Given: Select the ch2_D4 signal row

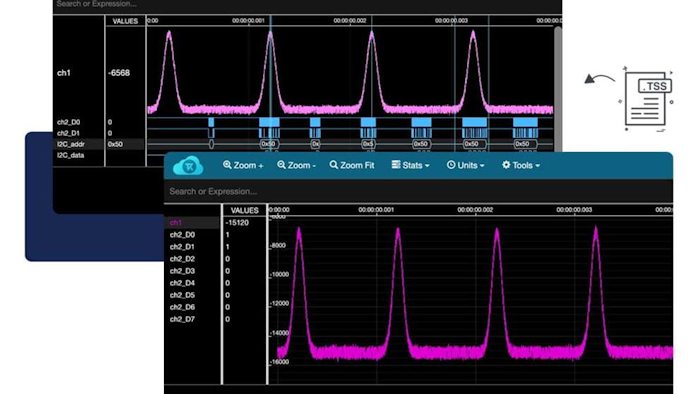Looking at the screenshot, I should tap(182, 283).
